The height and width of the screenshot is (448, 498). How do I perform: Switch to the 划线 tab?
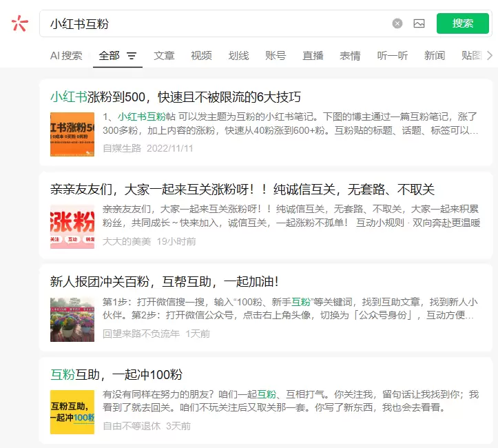coord(238,56)
